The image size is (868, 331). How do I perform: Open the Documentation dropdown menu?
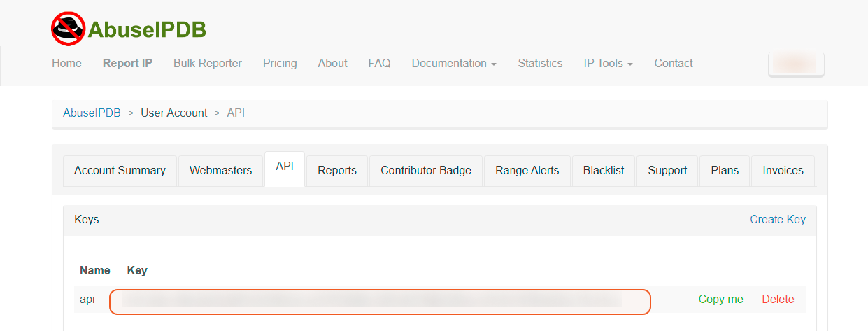click(x=453, y=63)
